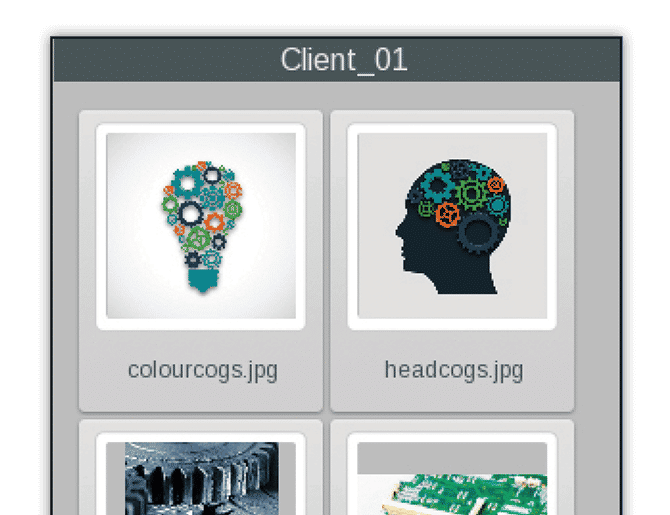The width and height of the screenshot is (670, 515).
Task: Click the lightbulb made of coloured gears
Action: pos(202,227)
